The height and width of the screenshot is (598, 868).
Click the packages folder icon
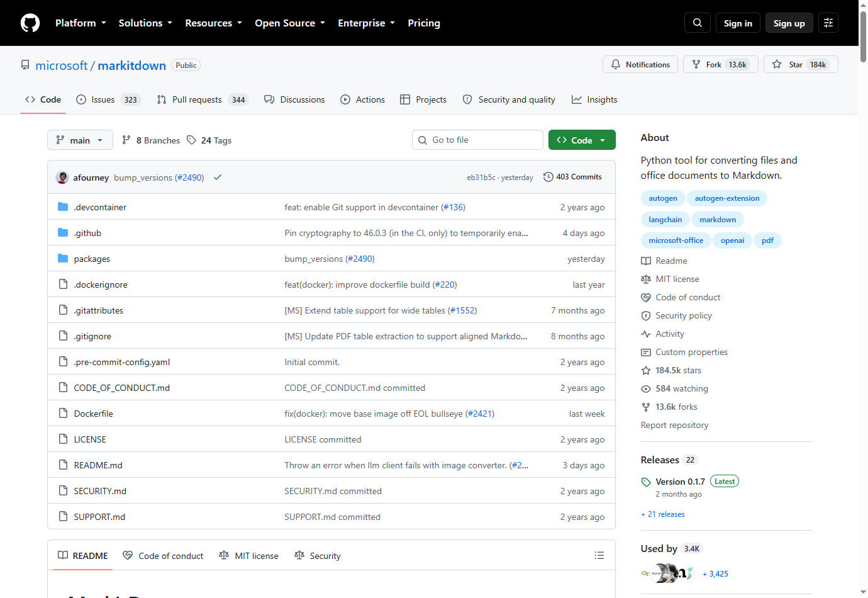[63, 259]
